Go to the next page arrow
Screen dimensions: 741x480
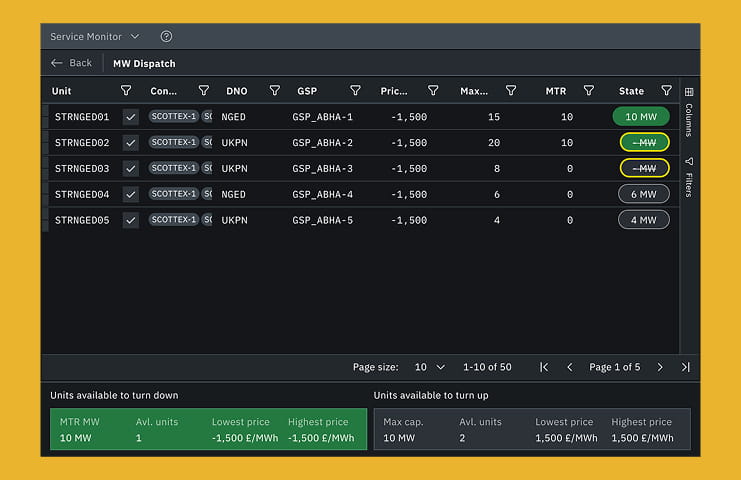click(660, 367)
